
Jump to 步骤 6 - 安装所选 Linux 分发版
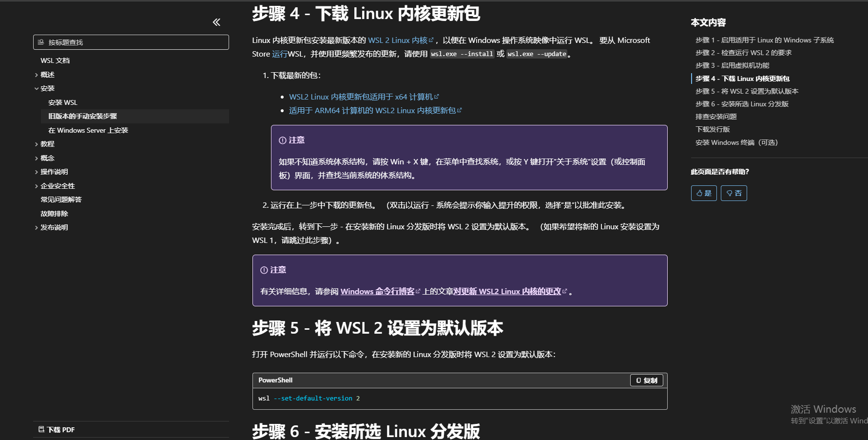tap(742, 104)
